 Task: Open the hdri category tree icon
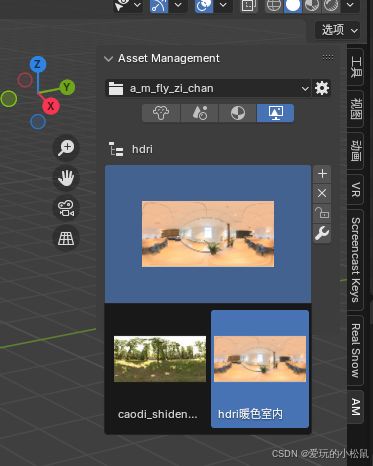pyautogui.click(x=116, y=149)
